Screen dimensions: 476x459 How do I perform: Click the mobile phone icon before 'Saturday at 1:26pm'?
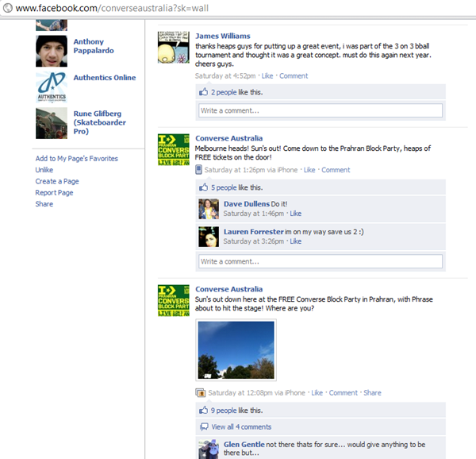point(198,169)
